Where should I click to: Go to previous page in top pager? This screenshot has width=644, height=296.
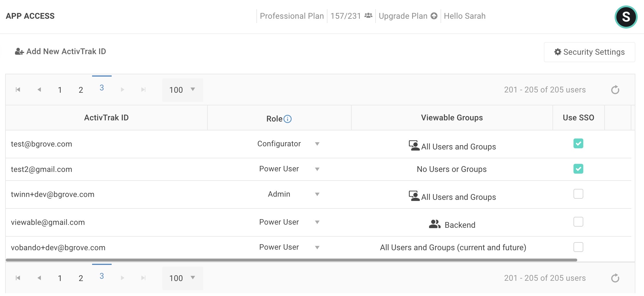tap(39, 90)
